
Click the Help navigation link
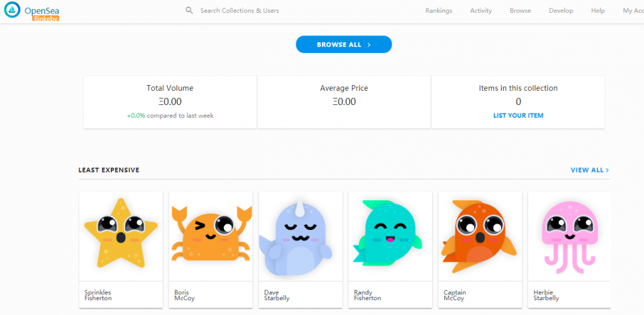click(598, 10)
